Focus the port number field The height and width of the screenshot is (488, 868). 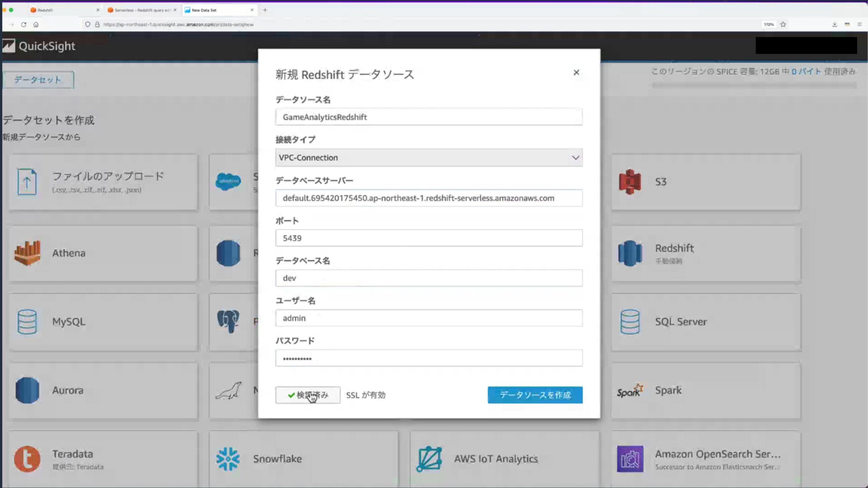pos(429,238)
